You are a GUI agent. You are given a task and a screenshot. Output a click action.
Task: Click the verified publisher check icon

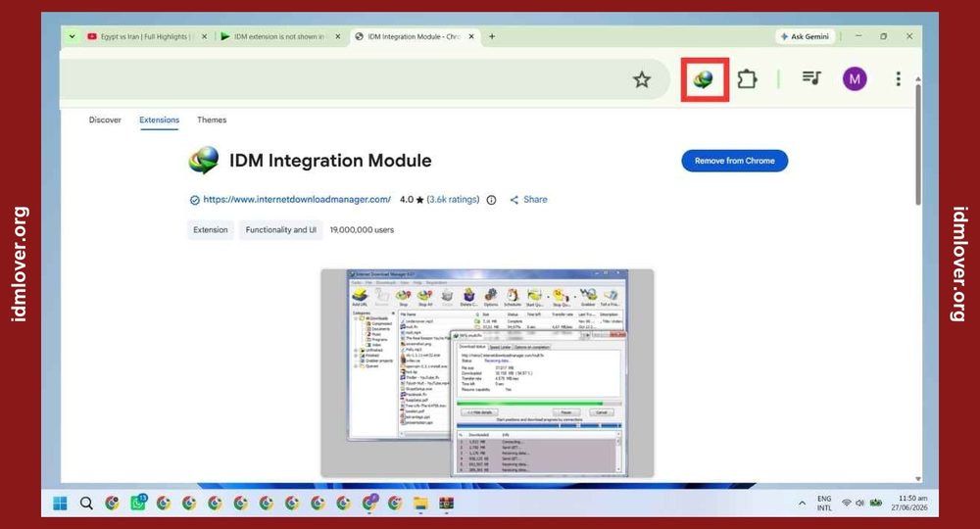[194, 200]
